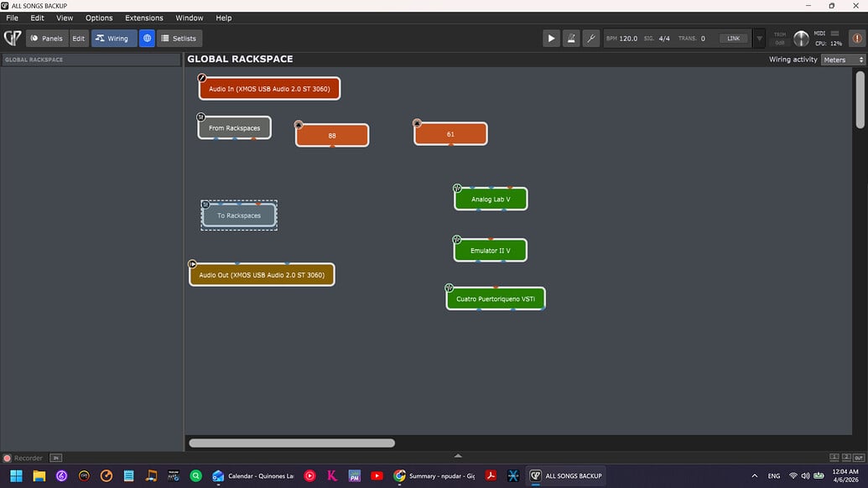
Task: Open YouTube from the Windows taskbar
Action: 377,475
